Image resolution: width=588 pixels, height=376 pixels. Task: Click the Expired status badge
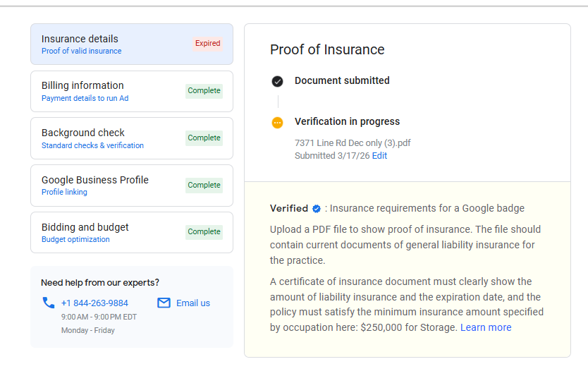click(x=207, y=44)
